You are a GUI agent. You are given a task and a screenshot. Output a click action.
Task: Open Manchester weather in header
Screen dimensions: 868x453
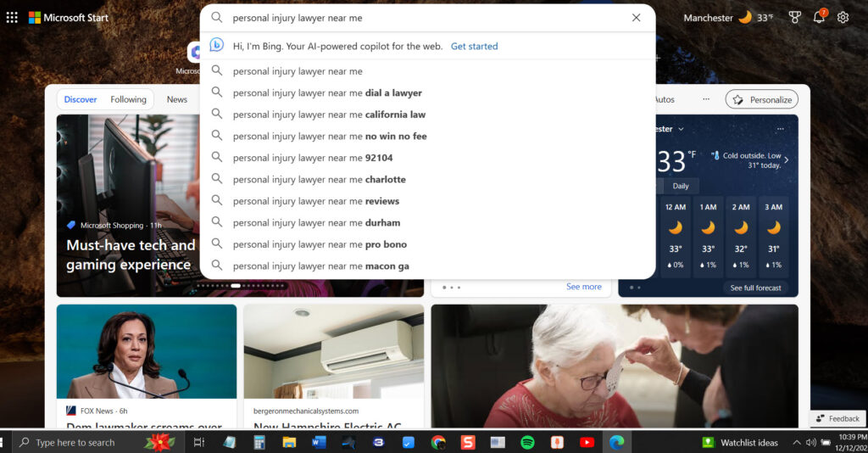pos(728,18)
